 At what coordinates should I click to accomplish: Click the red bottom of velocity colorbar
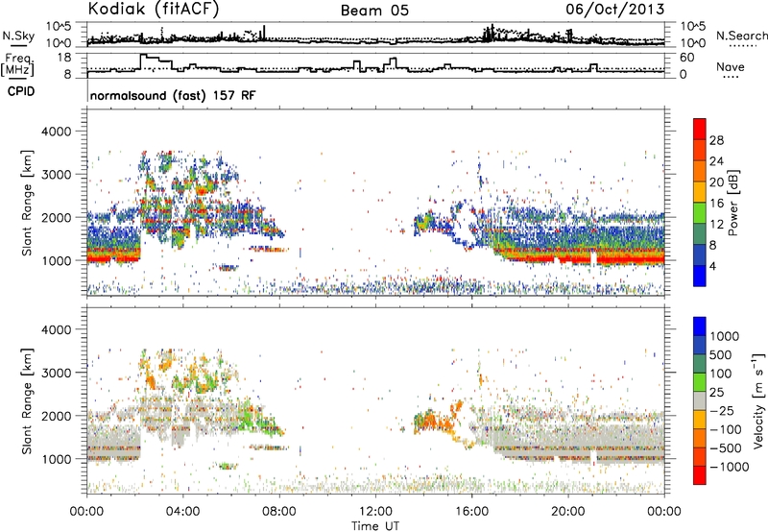click(700, 475)
